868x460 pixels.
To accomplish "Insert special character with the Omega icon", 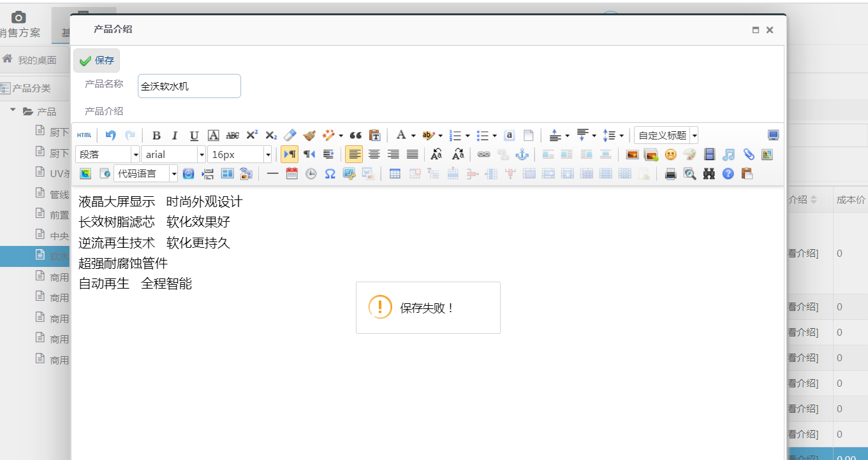I will tap(330, 173).
